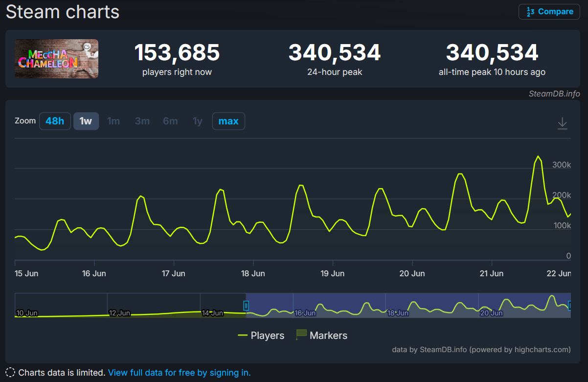Click the 20 Jun main axis label

(412, 273)
